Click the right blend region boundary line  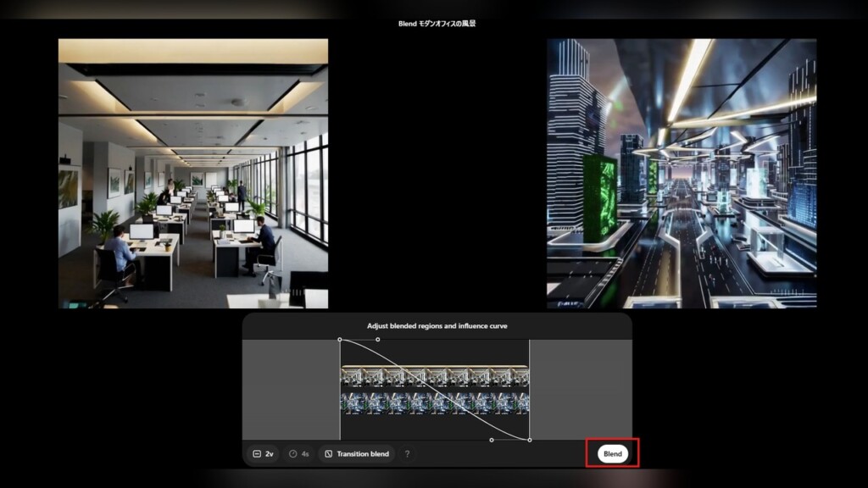530,390
